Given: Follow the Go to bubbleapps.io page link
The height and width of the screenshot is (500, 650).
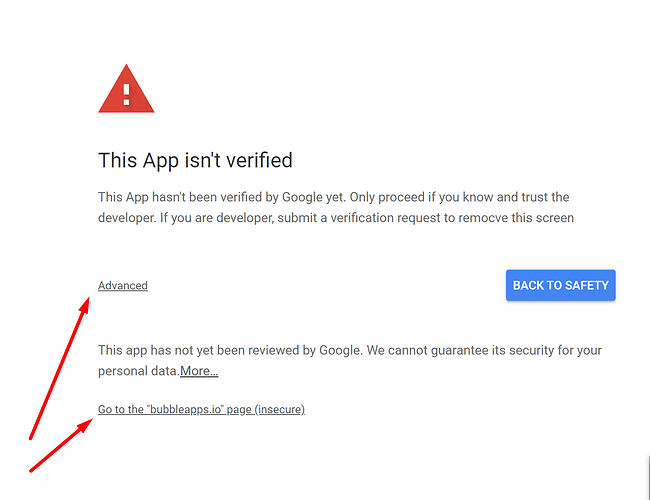Looking at the screenshot, I should click(x=201, y=410).
